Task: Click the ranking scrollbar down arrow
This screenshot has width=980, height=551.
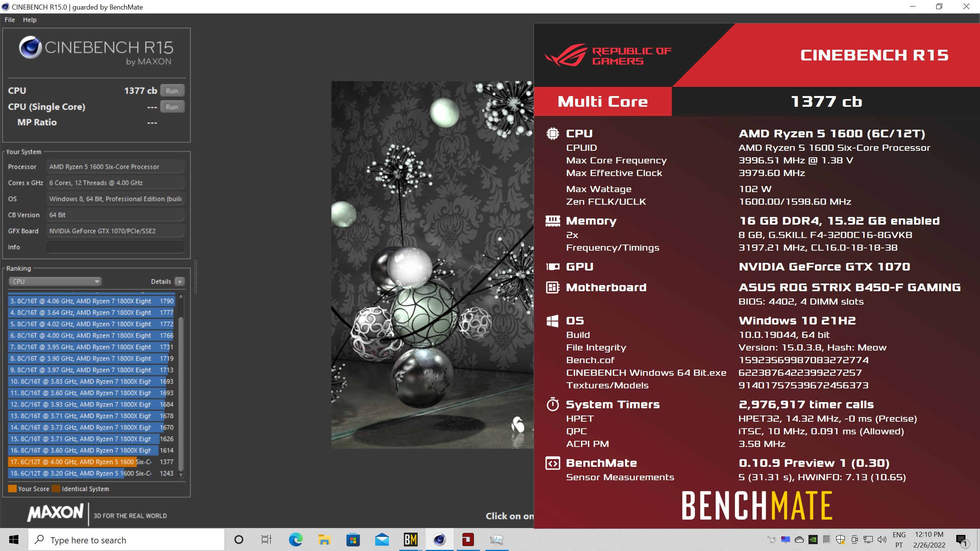Action: coord(181,475)
